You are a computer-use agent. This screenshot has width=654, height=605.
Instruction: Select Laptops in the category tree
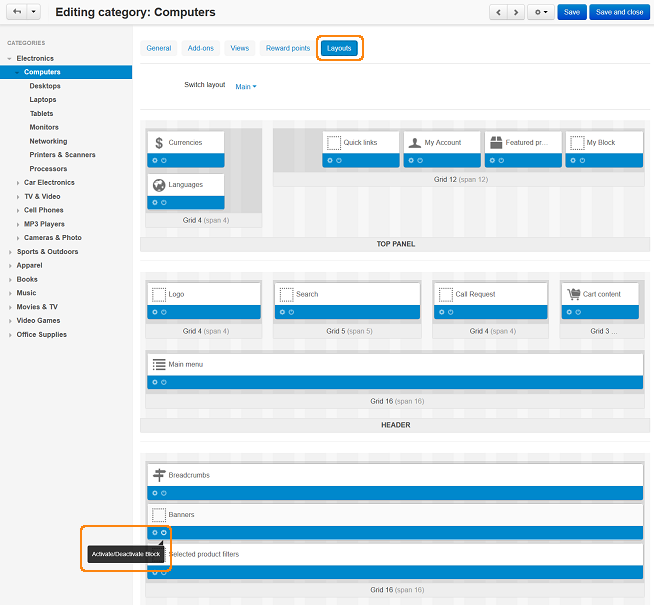[43, 100]
